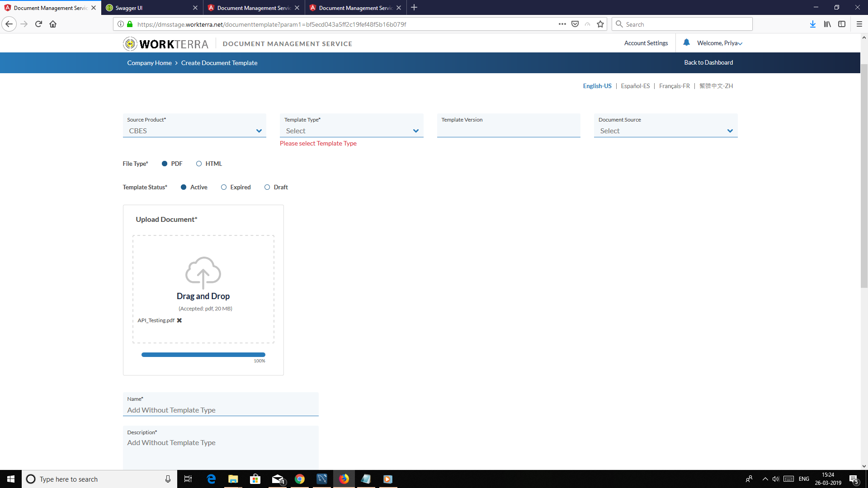Bookmark this page with the star icon

(600, 24)
